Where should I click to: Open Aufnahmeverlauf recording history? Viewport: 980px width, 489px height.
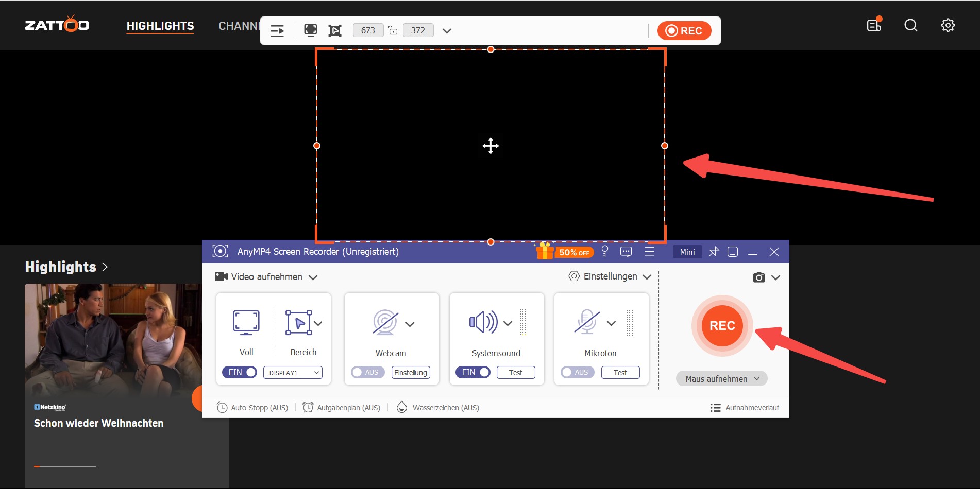pyautogui.click(x=745, y=408)
